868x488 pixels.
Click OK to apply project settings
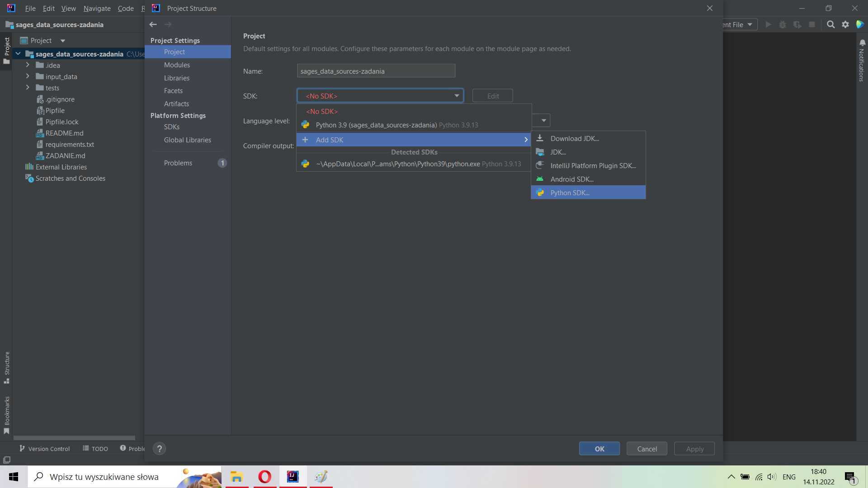coord(600,449)
